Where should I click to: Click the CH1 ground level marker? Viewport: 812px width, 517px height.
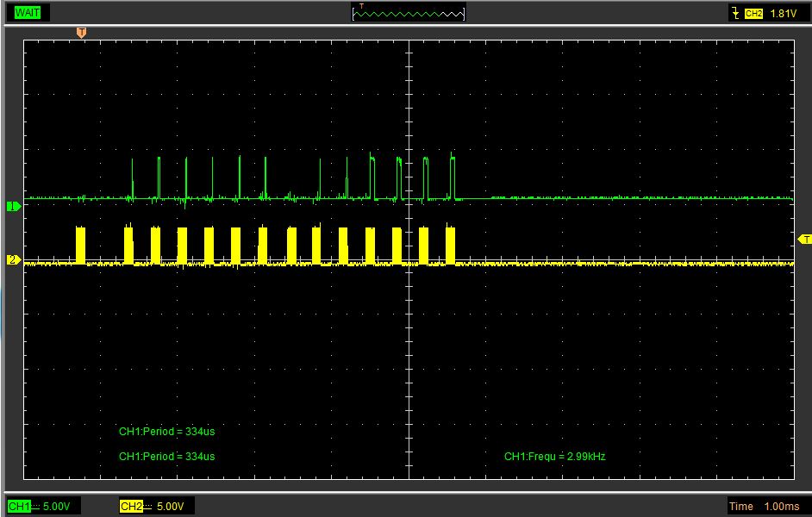click(x=14, y=206)
